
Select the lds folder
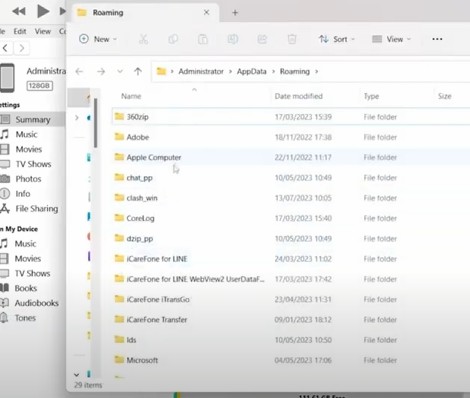coord(290,340)
